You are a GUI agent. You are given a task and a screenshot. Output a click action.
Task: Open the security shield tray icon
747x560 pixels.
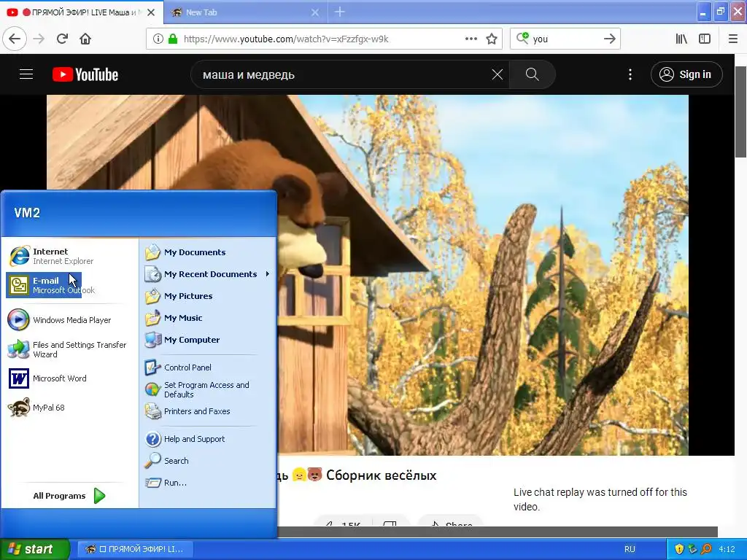[x=679, y=549]
